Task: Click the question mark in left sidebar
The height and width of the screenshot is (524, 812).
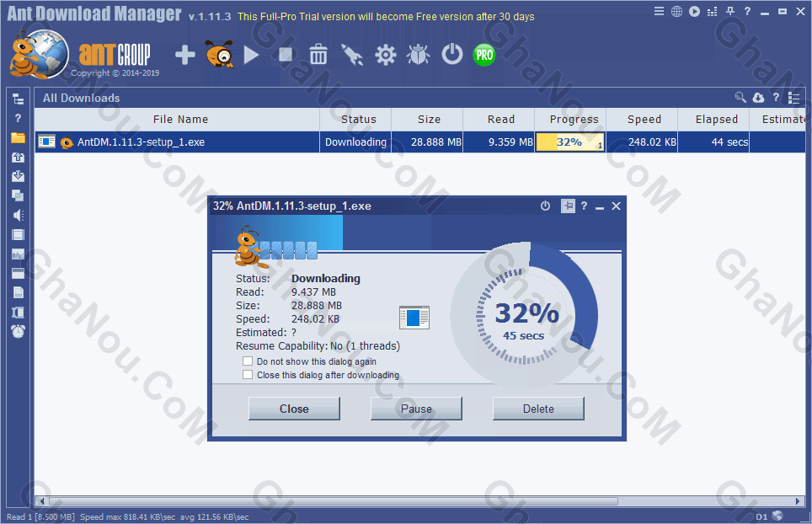Action: (19, 119)
